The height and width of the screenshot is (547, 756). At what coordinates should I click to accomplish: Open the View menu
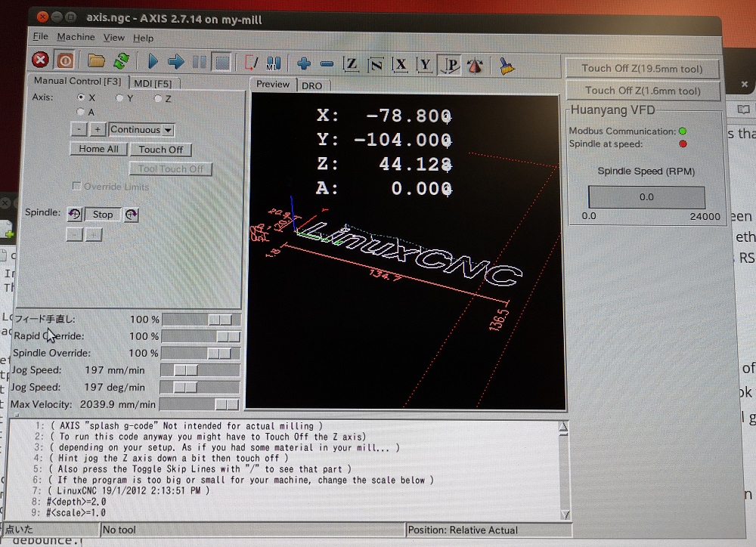tap(114, 37)
